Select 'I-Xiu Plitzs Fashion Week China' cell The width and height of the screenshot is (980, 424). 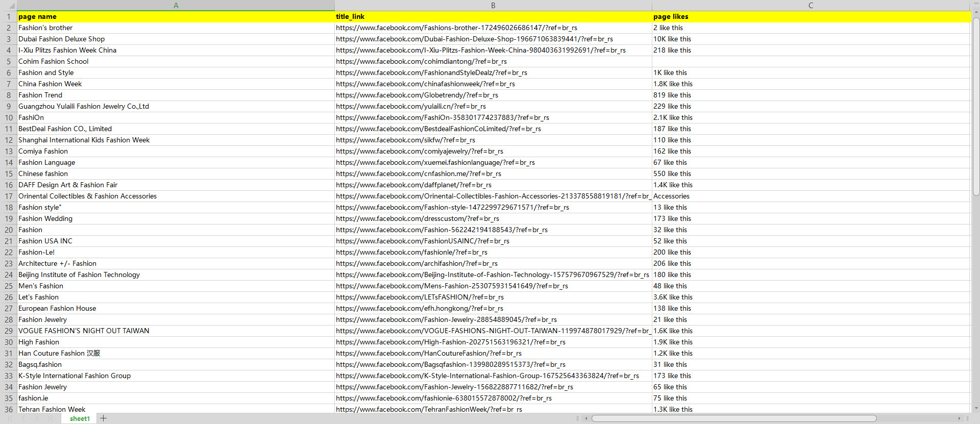(x=176, y=51)
